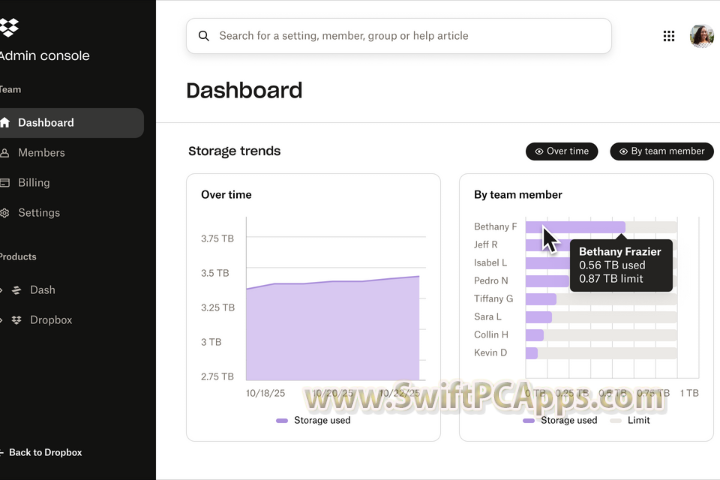
Task: Click the 3.25 TB axis label
Action: [218, 307]
